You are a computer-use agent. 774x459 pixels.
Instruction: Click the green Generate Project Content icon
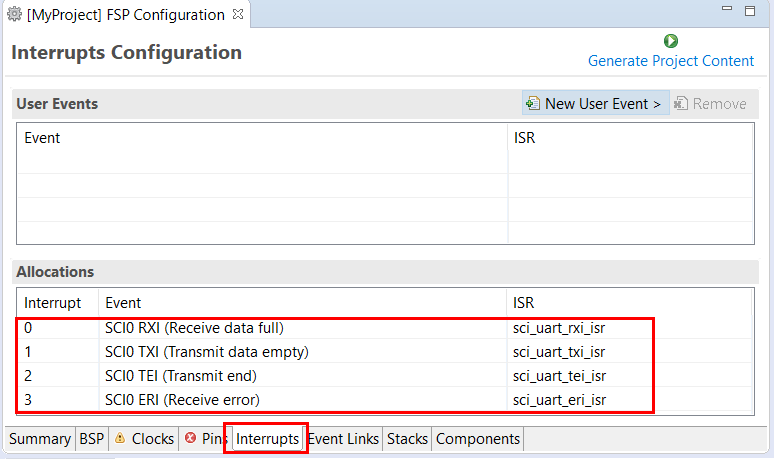pos(670,41)
